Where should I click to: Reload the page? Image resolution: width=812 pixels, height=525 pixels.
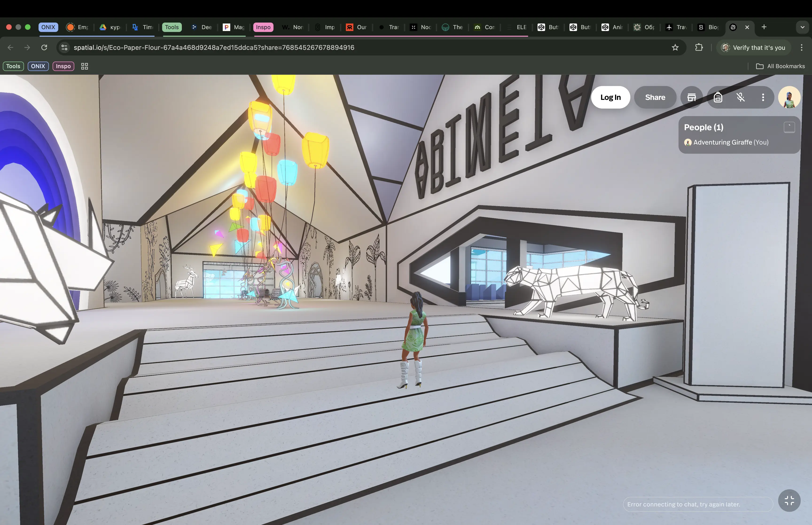tap(44, 48)
